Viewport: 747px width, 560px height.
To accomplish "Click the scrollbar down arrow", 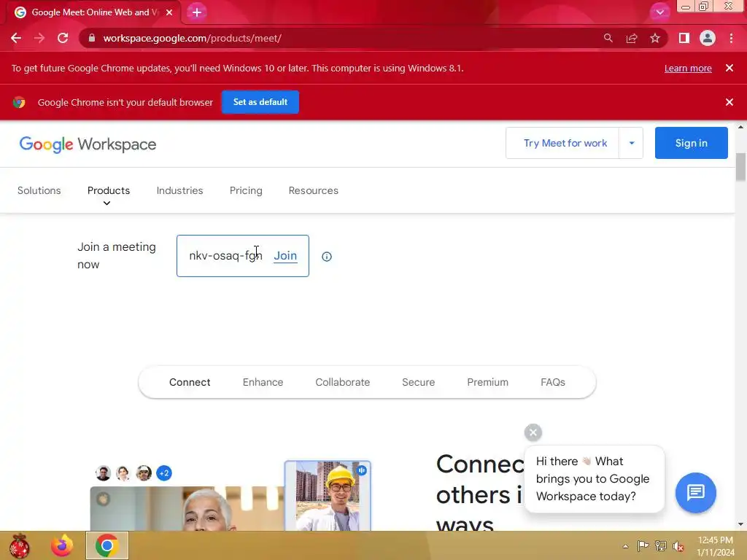I will click(x=740, y=525).
